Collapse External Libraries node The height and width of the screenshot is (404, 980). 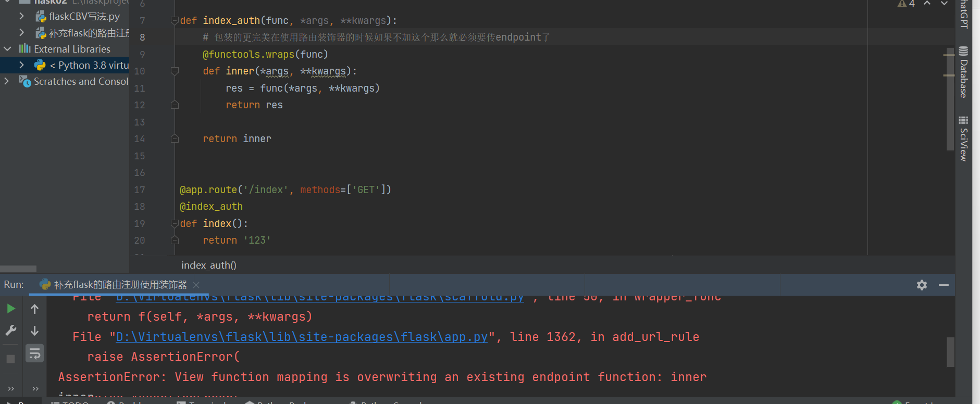click(x=7, y=49)
